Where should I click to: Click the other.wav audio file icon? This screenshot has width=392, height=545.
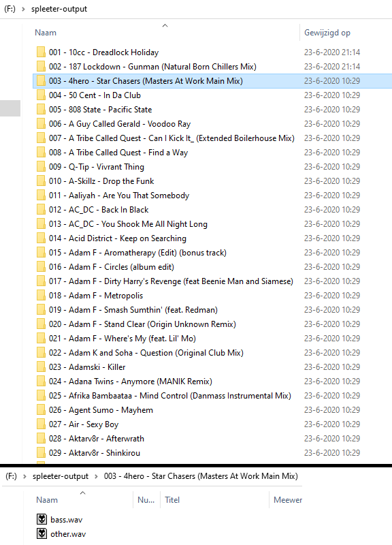pyautogui.click(x=42, y=533)
